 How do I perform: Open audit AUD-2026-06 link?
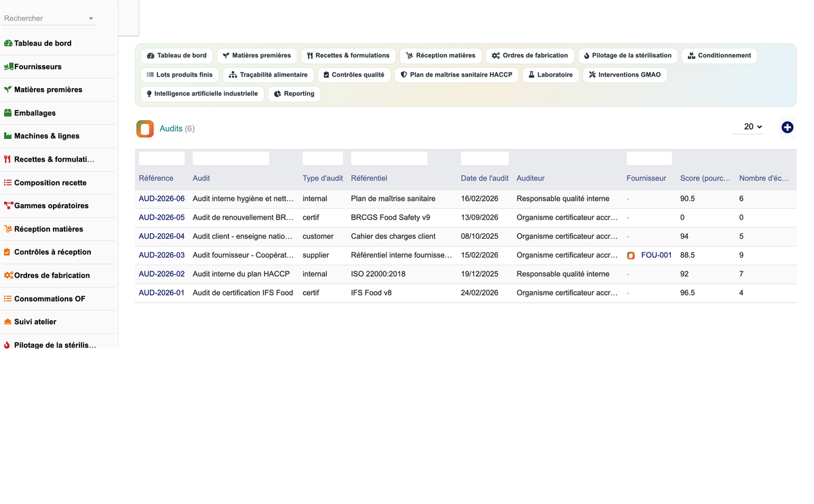(161, 199)
